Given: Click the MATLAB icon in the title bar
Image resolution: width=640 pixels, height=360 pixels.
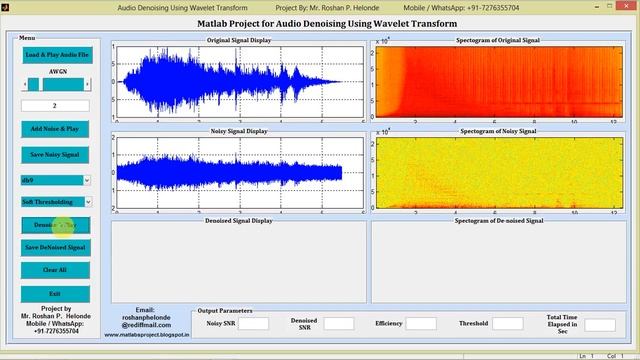Looking at the screenshot, I should pyautogui.click(x=5, y=7).
